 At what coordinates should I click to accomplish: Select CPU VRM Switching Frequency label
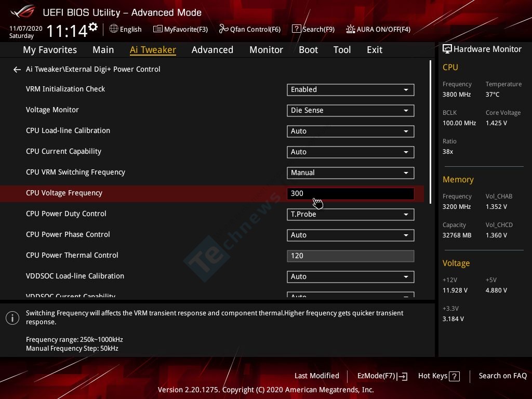click(75, 172)
